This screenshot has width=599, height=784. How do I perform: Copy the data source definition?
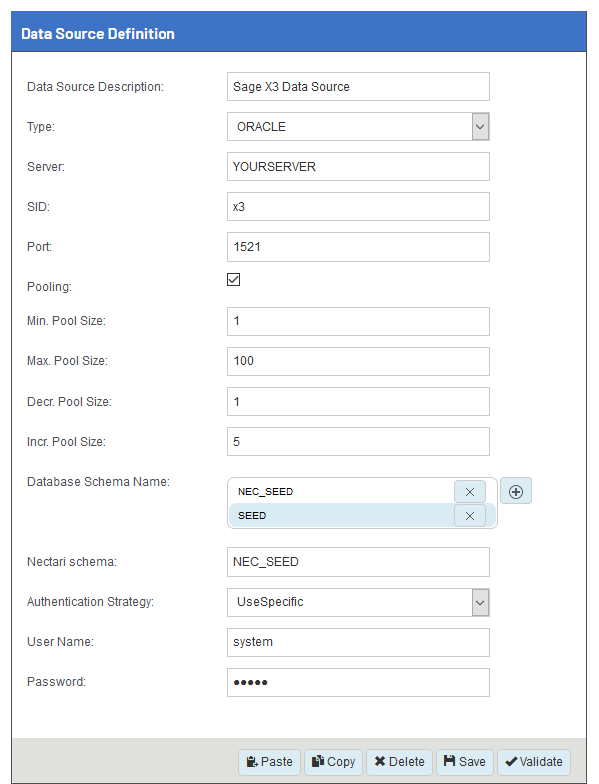333,762
